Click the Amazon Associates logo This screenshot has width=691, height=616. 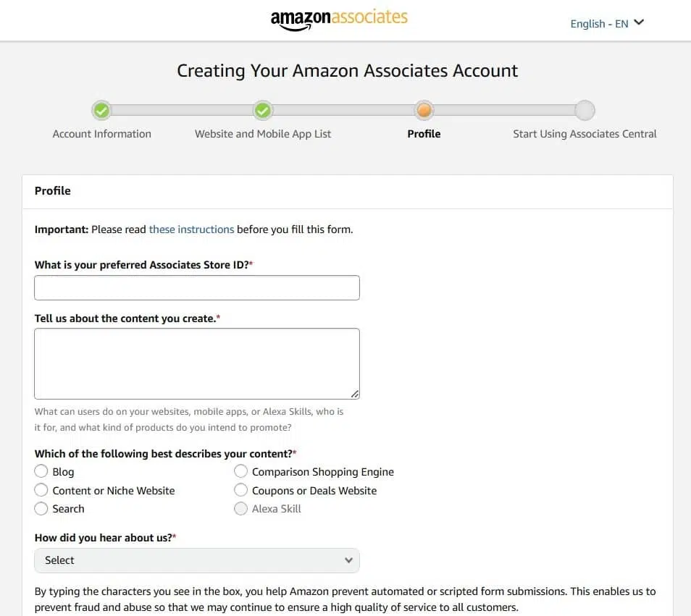tap(339, 20)
